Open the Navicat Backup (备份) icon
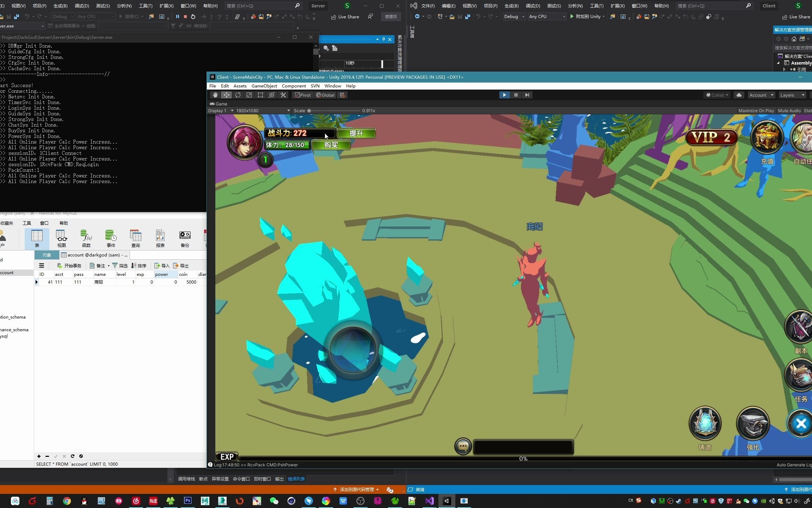 (185, 238)
